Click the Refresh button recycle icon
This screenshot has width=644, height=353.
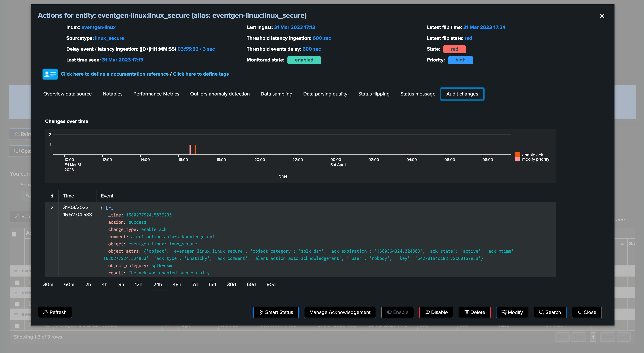coord(46,312)
